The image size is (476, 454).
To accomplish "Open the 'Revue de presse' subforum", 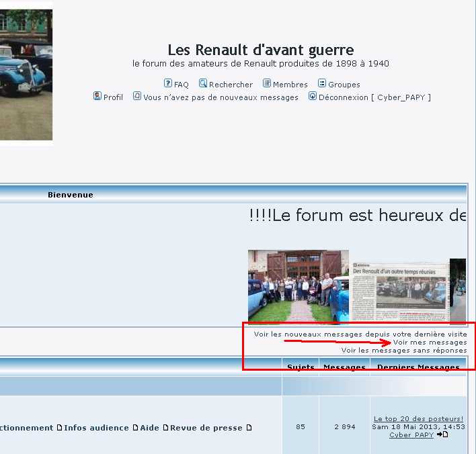I will pos(206,428).
